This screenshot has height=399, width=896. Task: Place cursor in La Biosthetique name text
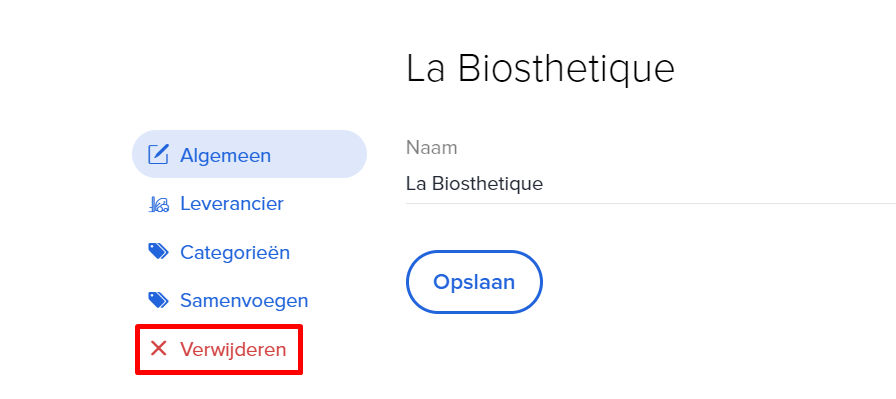click(x=474, y=184)
